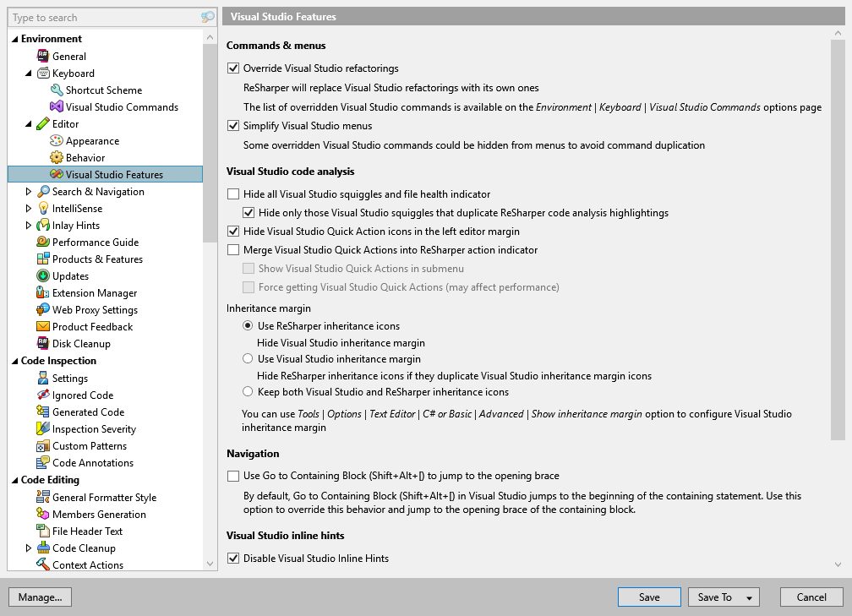The height and width of the screenshot is (616, 852).
Task: Select Use Visual Studio inheritance margin
Action: [248, 357]
